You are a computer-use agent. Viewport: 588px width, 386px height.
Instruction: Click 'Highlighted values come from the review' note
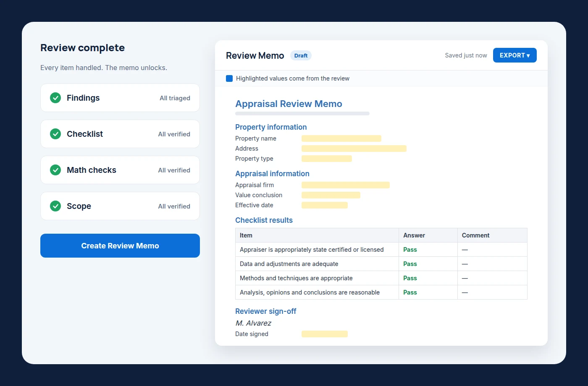tap(293, 78)
